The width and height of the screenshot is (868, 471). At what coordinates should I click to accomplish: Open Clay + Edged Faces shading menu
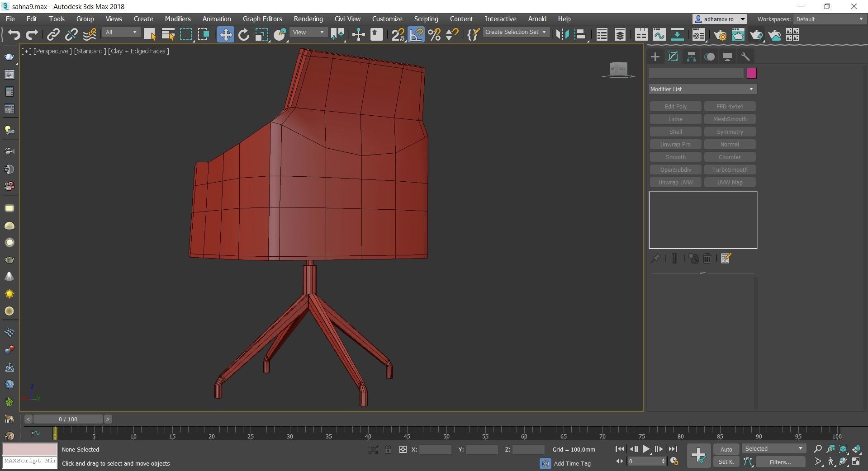coord(138,51)
